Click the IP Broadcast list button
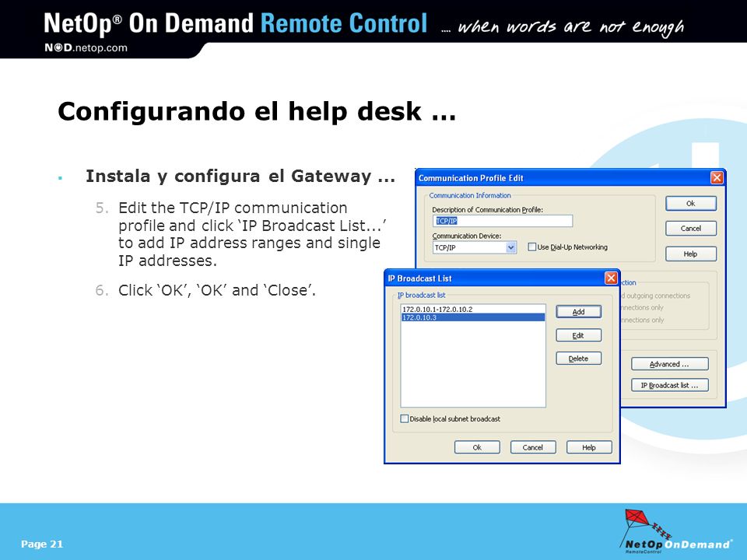Screen dimensions: 747x560 click(669, 385)
